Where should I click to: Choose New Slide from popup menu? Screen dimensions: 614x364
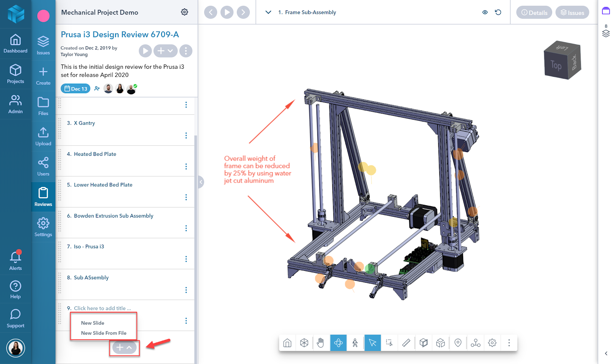pos(92,323)
